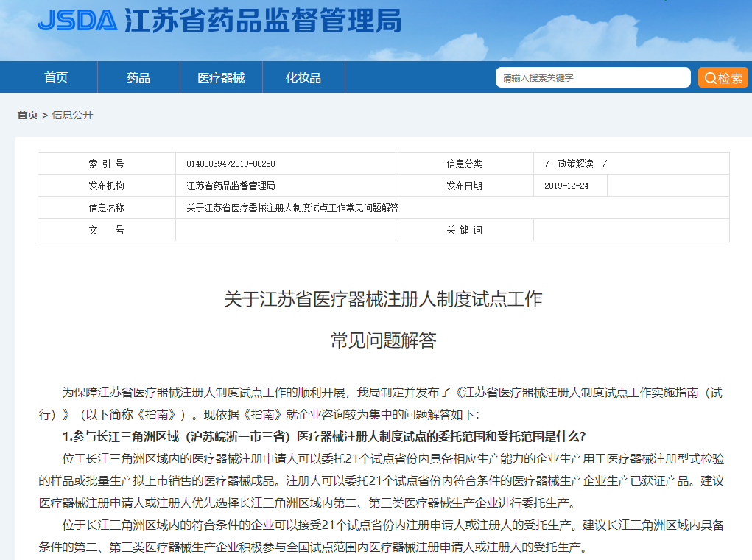Click the 关键词 label cell
The width and height of the screenshot is (752, 560).
[464, 230]
